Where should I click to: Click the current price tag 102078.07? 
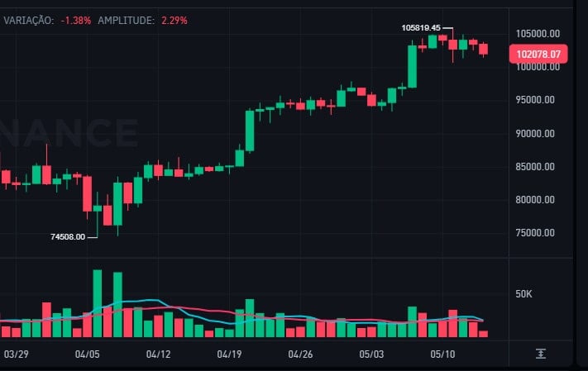(538, 54)
